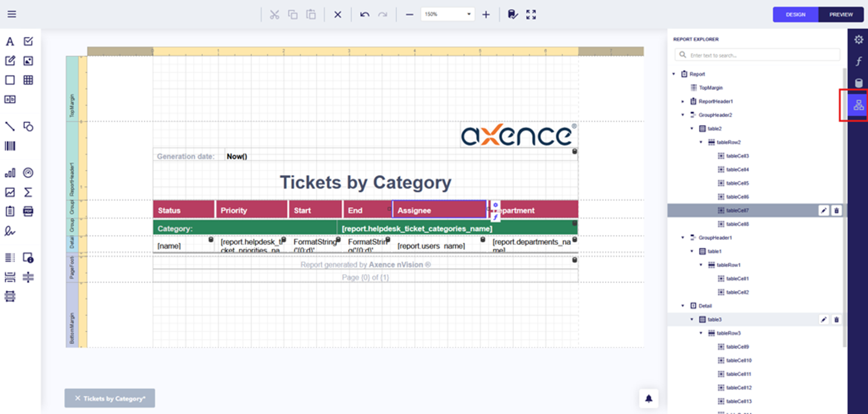Select the Gauge control tool
Image resolution: width=868 pixels, height=414 pixels.
(28, 173)
